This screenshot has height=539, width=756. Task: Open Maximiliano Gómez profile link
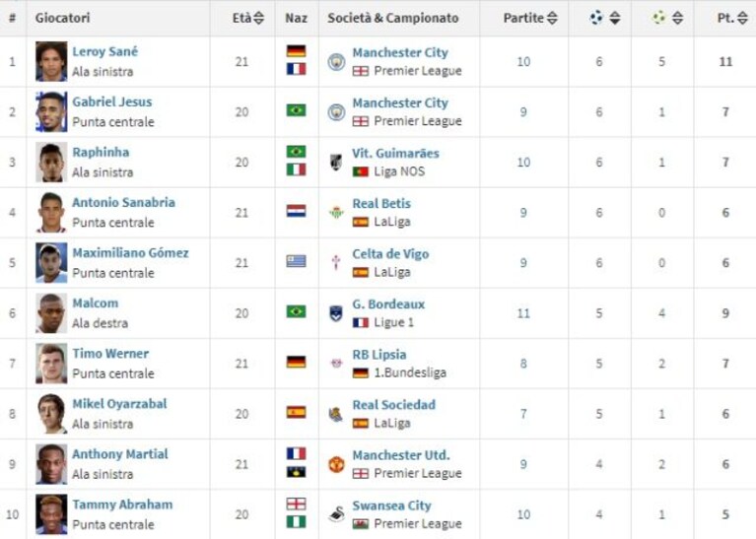click(x=130, y=252)
